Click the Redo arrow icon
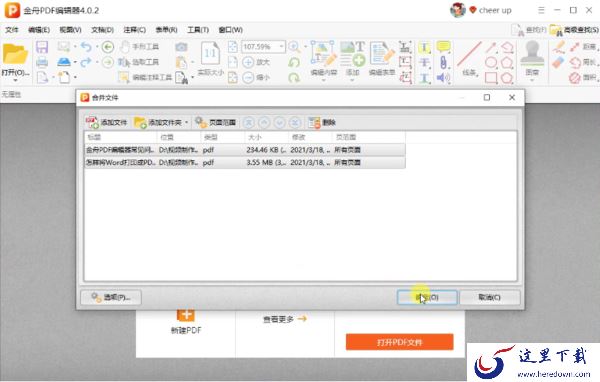 (x=86, y=62)
